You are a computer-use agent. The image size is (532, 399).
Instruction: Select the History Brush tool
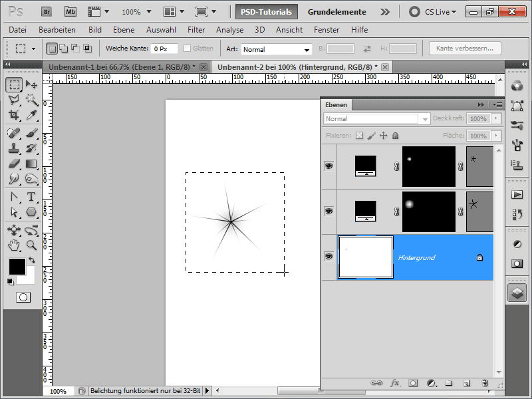point(31,148)
